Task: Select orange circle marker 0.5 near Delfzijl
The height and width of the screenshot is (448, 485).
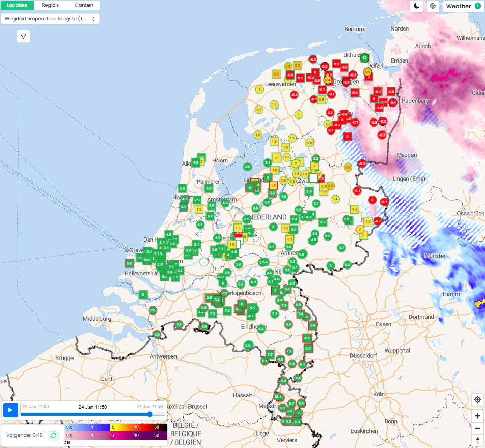Action: (367, 72)
